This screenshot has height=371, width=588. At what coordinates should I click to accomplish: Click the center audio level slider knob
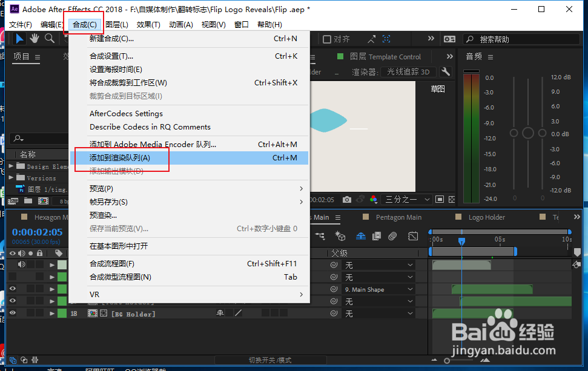[528, 133]
